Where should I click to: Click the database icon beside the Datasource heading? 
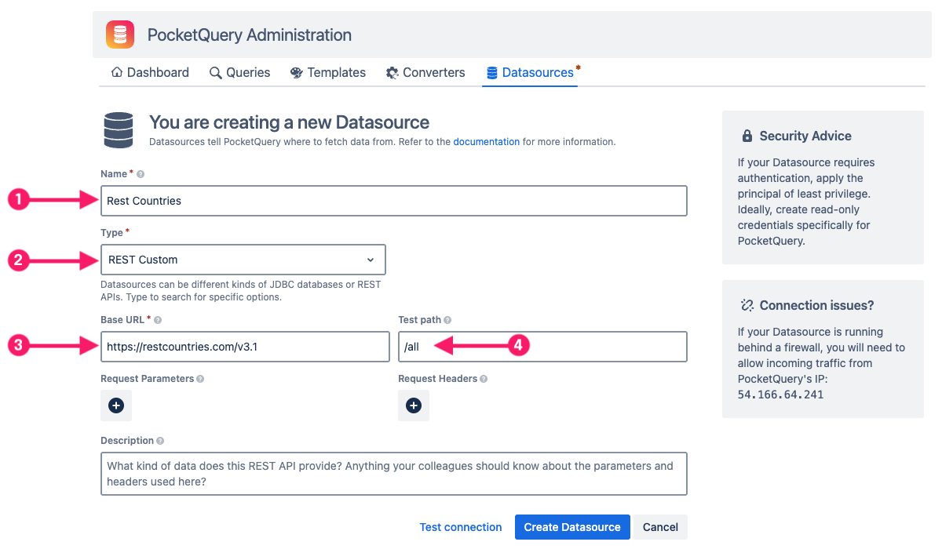tap(119, 130)
